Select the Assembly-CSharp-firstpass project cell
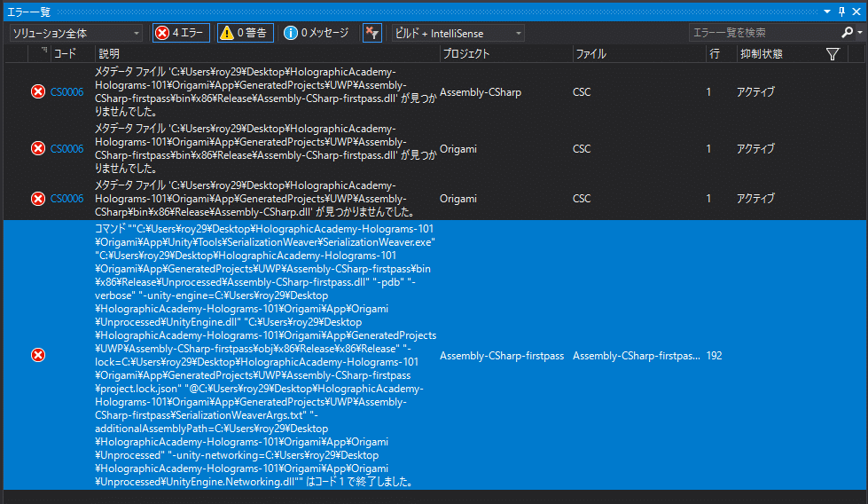Image resolution: width=868 pixels, height=504 pixels. (x=502, y=356)
